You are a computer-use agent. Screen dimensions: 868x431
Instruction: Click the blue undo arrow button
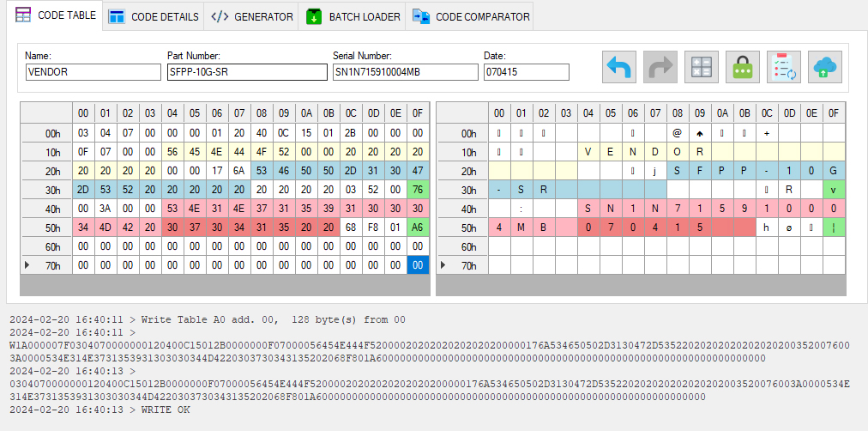[x=619, y=67]
